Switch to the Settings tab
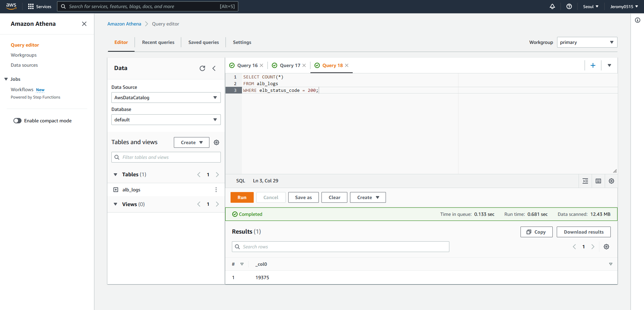The width and height of the screenshot is (644, 310). tap(242, 42)
